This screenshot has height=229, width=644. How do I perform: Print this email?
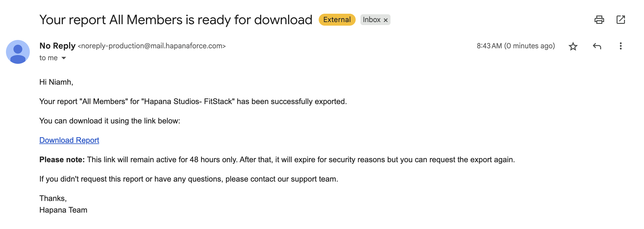[x=599, y=20]
